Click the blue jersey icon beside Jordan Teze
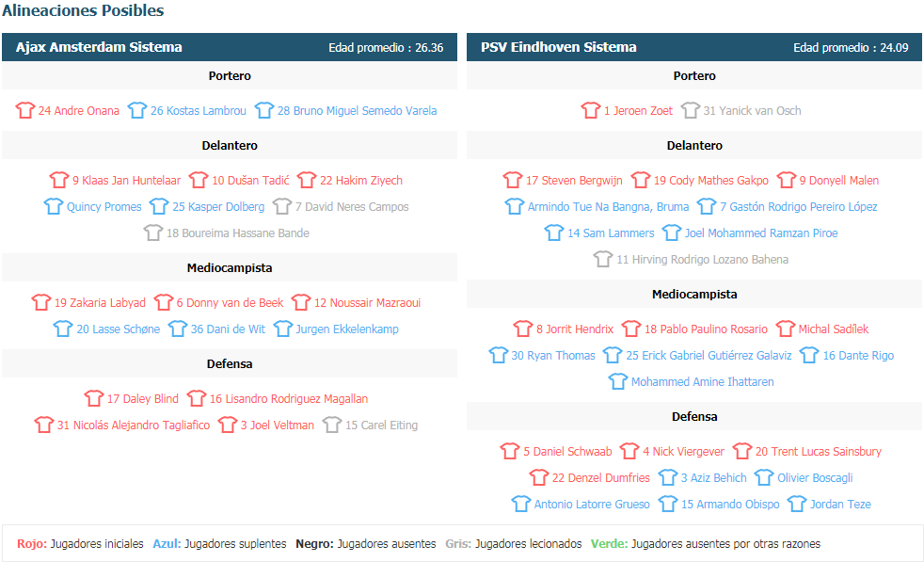The height and width of the screenshot is (562, 924). pos(797,505)
